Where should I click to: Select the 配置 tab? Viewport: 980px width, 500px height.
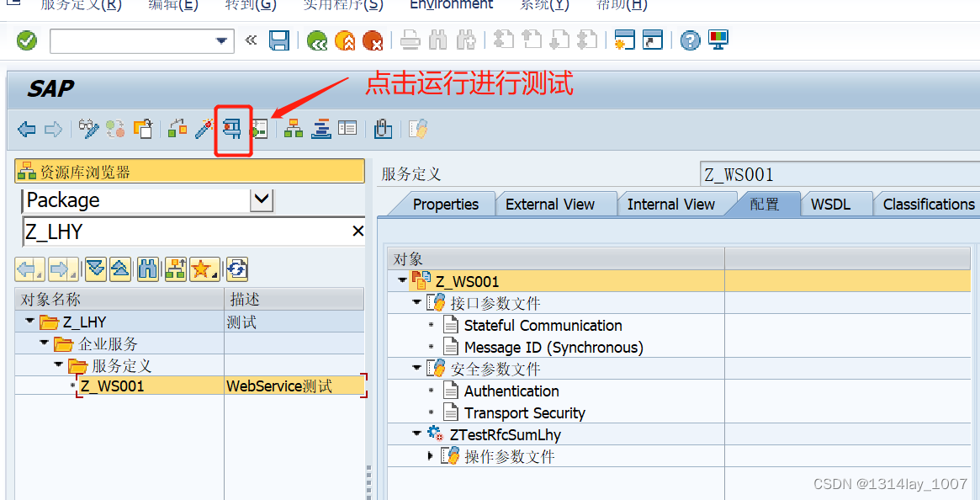tap(765, 205)
